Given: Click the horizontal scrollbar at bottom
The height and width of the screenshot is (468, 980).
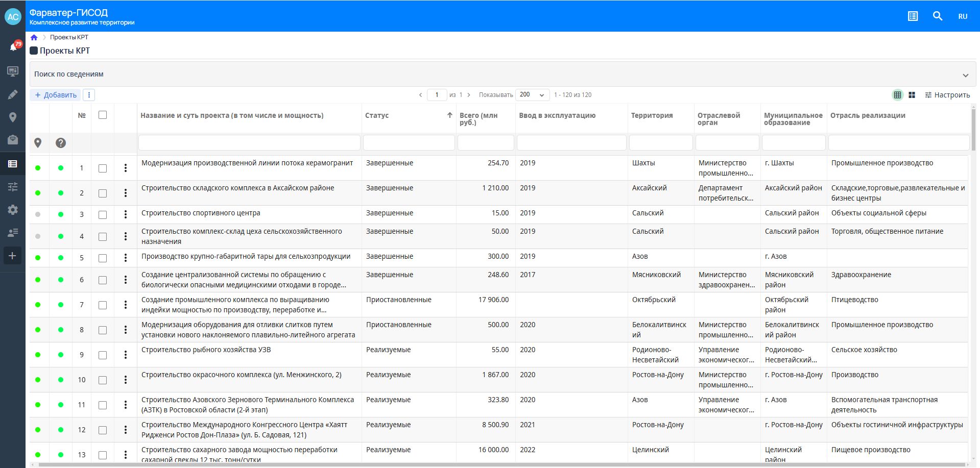Looking at the screenshot, I should [503, 465].
